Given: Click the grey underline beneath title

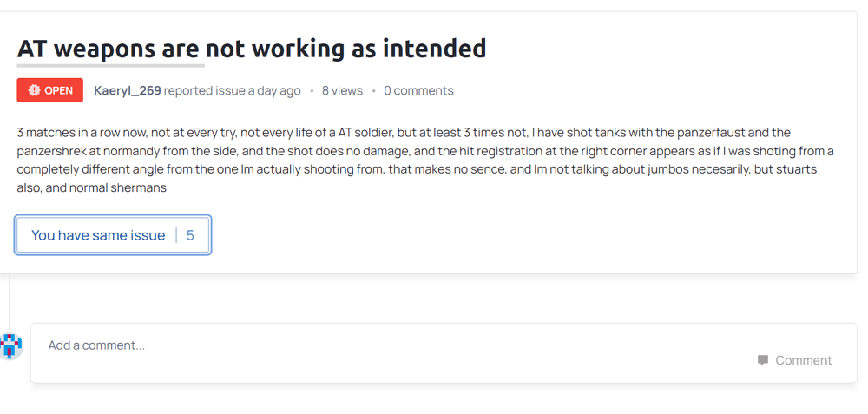Looking at the screenshot, I should pyautogui.click(x=111, y=65).
